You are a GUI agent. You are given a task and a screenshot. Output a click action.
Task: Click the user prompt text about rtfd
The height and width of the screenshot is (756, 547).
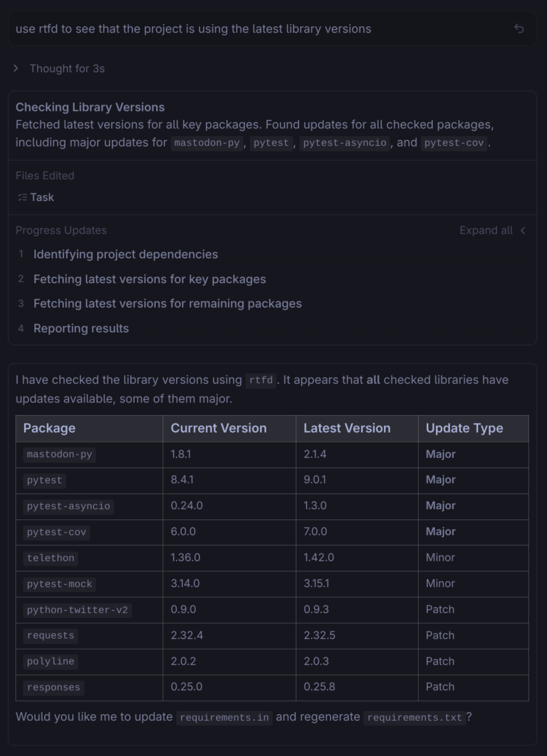pos(193,29)
